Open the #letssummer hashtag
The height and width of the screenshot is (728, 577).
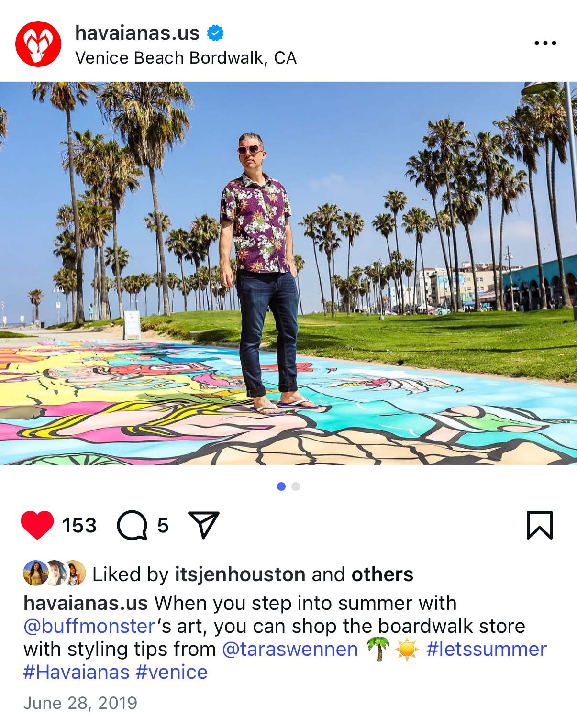486,649
